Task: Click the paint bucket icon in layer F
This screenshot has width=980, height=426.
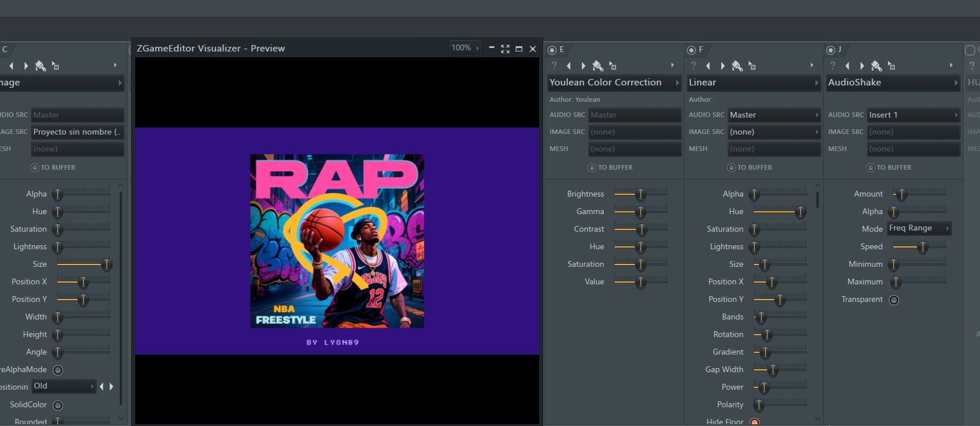Action: tap(737, 66)
